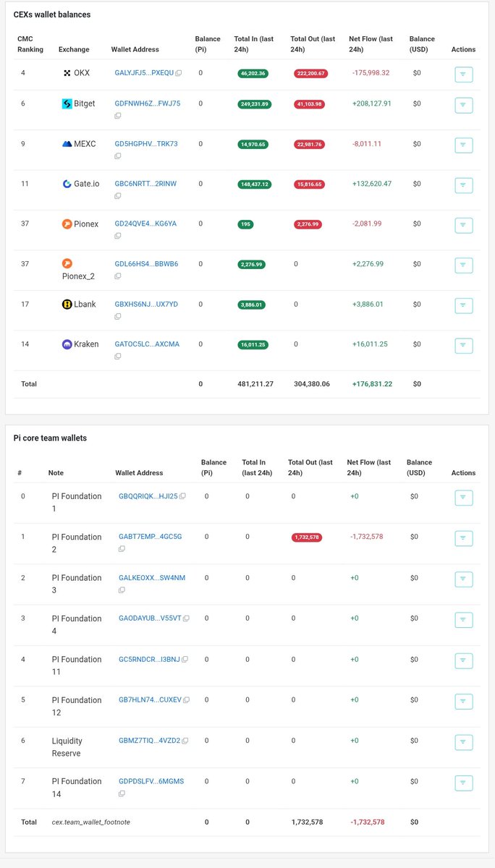Image resolution: width=495 pixels, height=868 pixels.
Task: Open MEXC wallet address GD5HGPHV...TRK73
Action: (x=146, y=144)
